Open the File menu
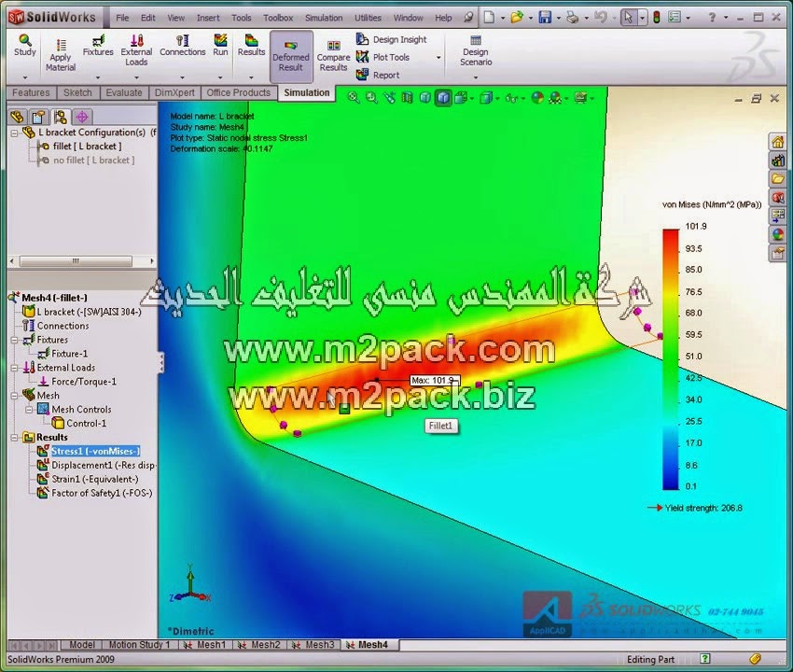 pyautogui.click(x=122, y=18)
